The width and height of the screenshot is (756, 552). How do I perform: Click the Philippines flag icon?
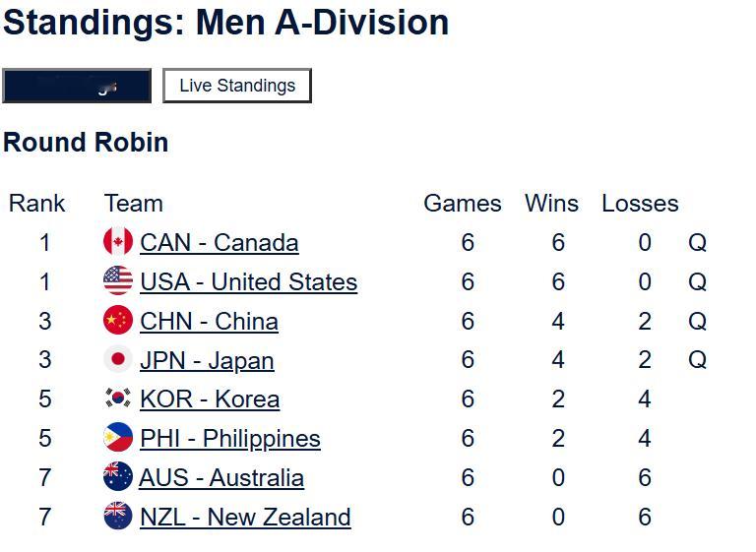pyautogui.click(x=118, y=439)
